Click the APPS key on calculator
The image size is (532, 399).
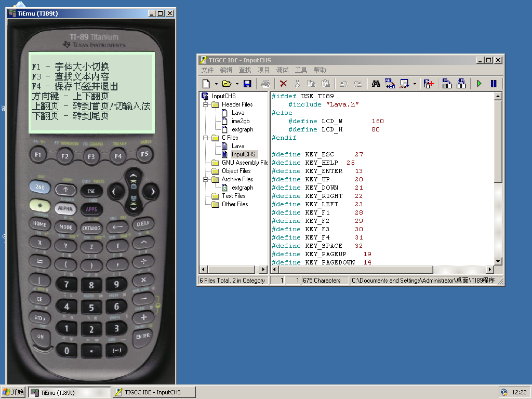[91, 209]
